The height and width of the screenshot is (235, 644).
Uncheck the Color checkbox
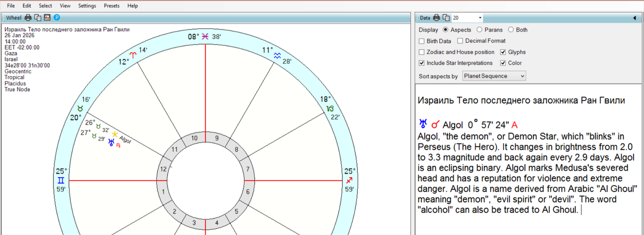(x=503, y=63)
